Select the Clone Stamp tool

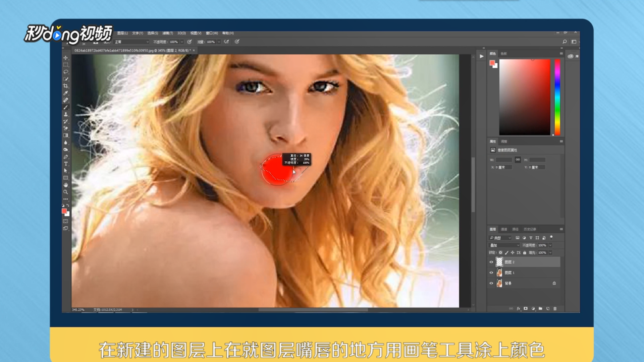66,114
